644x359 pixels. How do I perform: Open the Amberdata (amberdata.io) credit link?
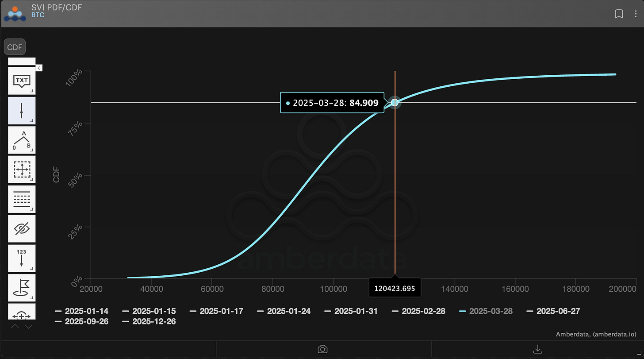[596, 334]
